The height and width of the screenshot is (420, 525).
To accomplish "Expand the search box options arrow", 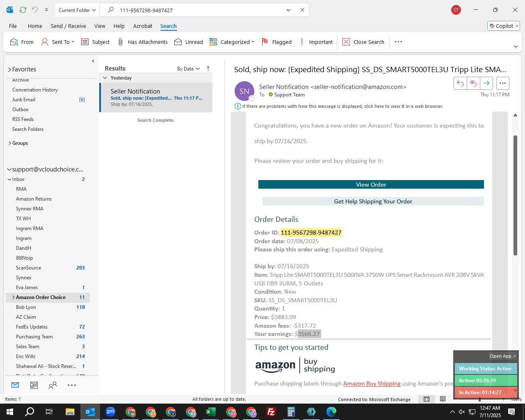I will point(288,10).
